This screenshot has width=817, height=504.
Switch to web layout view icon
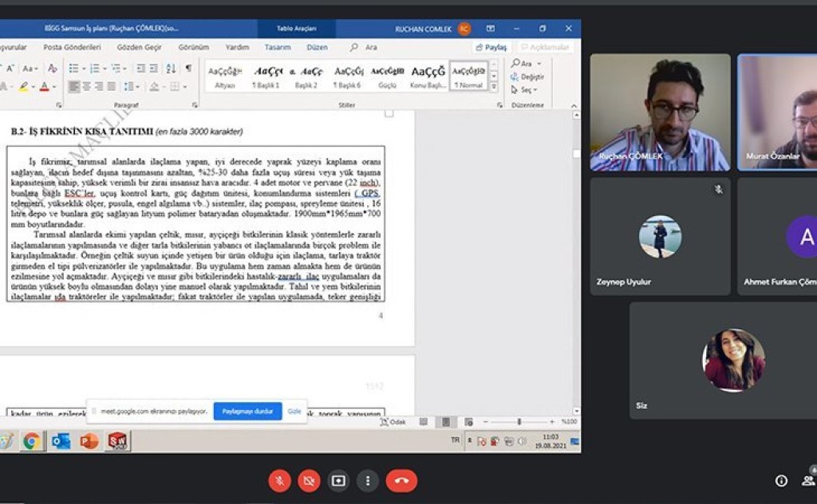(x=468, y=422)
